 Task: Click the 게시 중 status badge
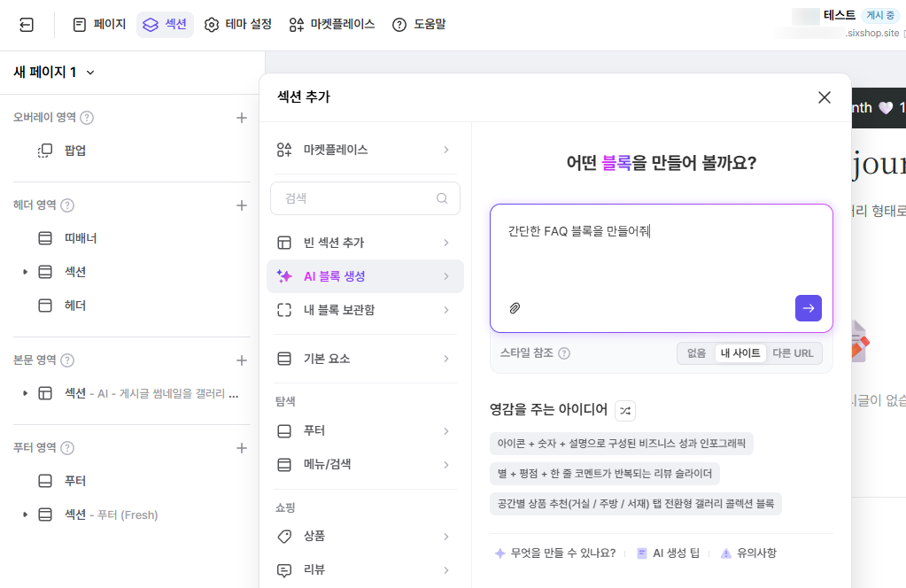click(x=880, y=16)
